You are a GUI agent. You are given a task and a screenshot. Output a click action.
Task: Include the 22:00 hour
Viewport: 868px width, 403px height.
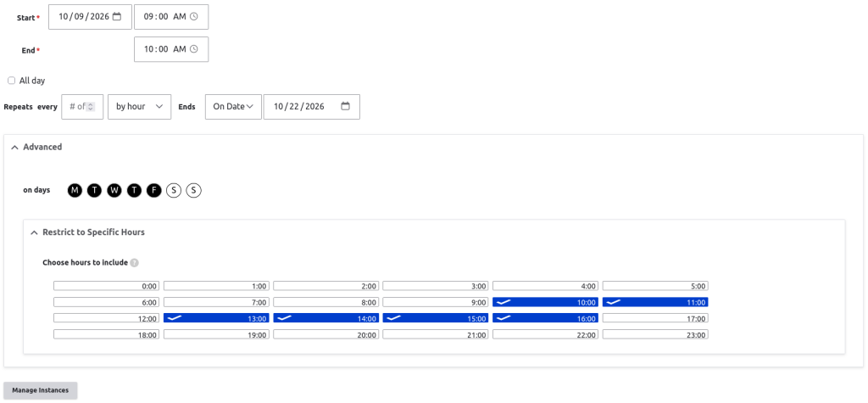coord(545,334)
